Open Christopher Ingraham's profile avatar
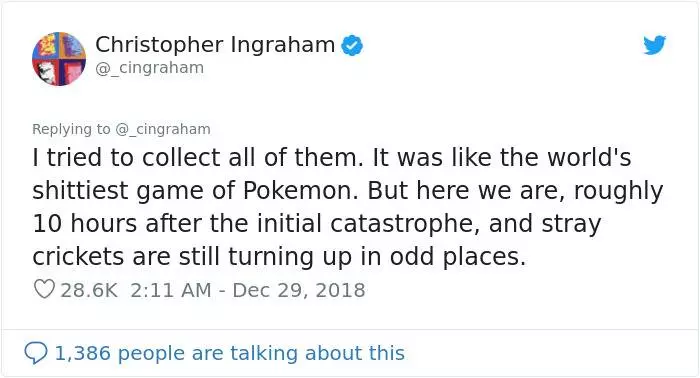 point(59,58)
